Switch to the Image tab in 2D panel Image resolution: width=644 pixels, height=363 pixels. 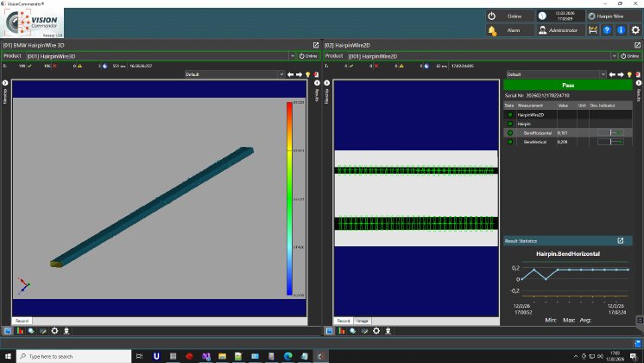[x=362, y=321]
